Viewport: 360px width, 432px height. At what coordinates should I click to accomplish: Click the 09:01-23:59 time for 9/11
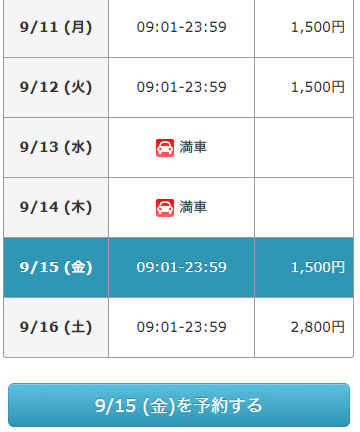[x=181, y=27]
